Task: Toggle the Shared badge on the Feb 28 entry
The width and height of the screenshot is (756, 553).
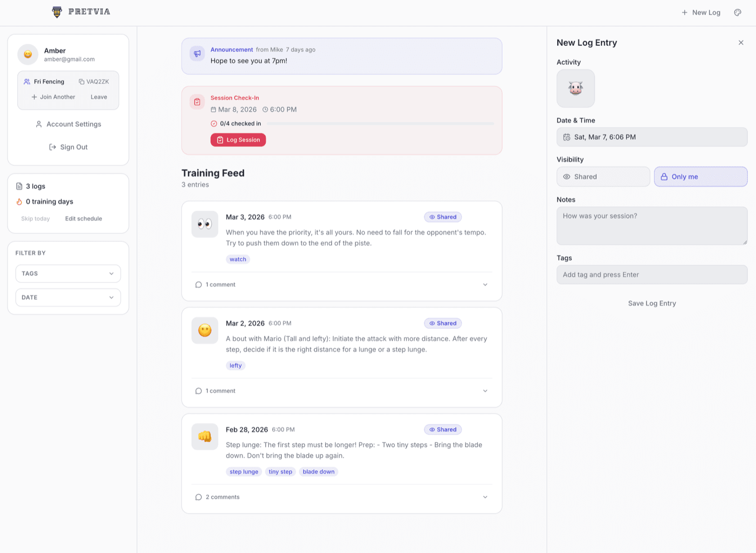Action: click(x=443, y=429)
